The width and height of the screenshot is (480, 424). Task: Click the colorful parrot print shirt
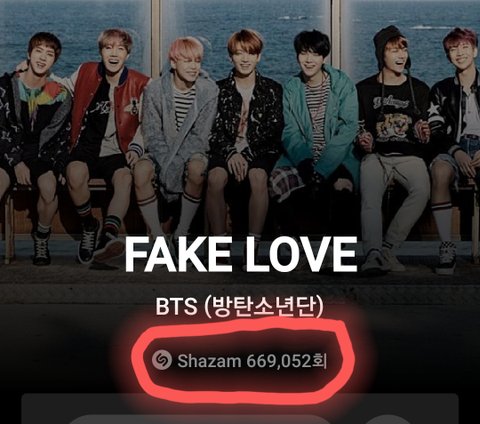38,98
